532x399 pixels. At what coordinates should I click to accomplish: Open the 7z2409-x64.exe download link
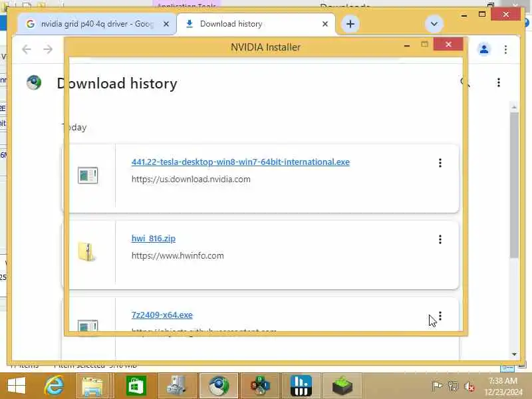[162, 315]
